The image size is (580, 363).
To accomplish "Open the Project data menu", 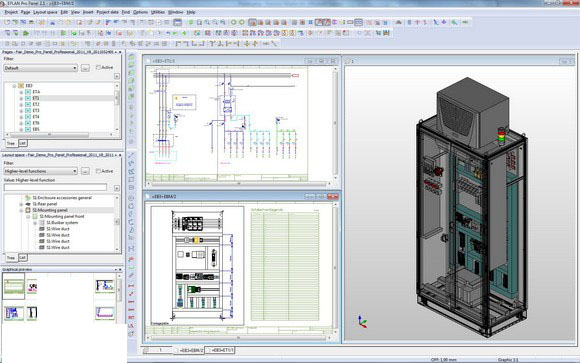I will (x=107, y=12).
